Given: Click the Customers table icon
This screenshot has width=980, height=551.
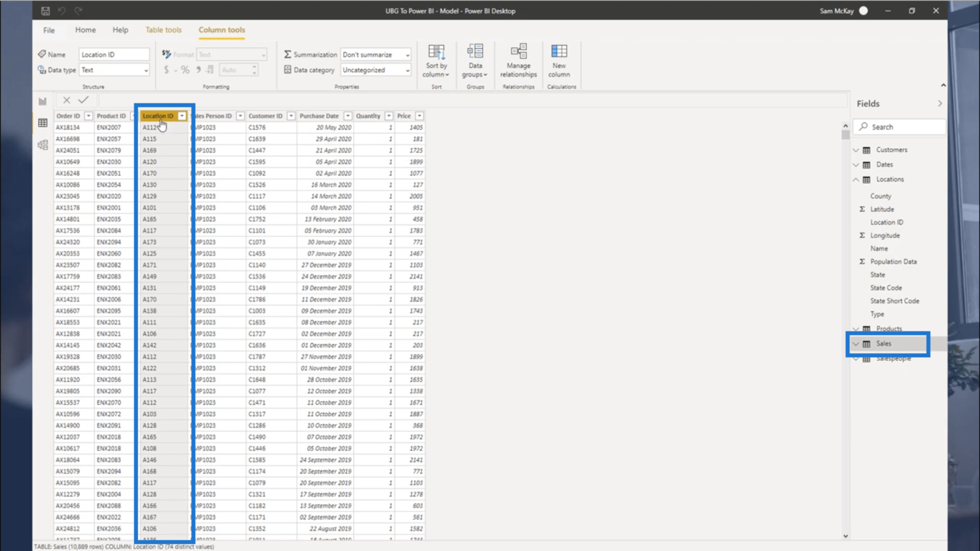Looking at the screenshot, I should pos(866,150).
